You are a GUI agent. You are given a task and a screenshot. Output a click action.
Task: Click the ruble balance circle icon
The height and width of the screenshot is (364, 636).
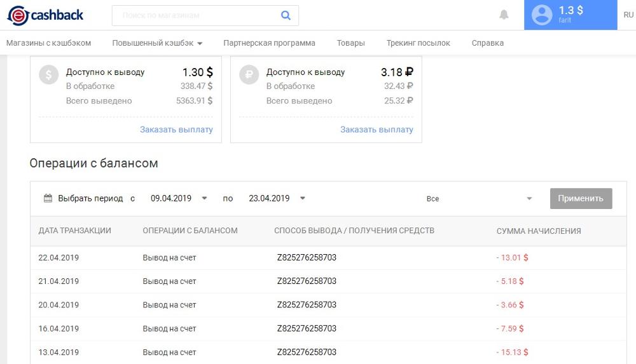click(249, 75)
